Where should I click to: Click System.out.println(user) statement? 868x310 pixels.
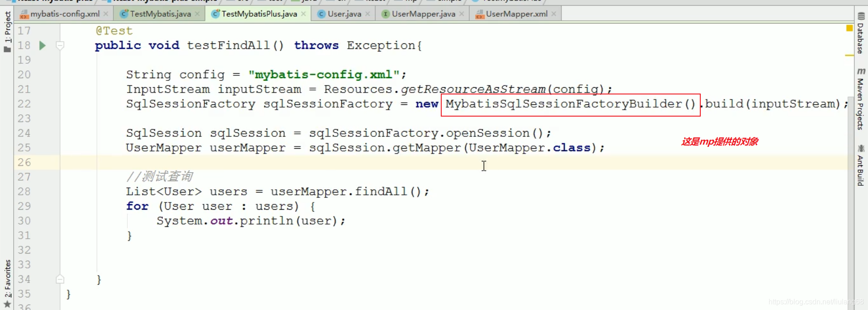point(251,221)
